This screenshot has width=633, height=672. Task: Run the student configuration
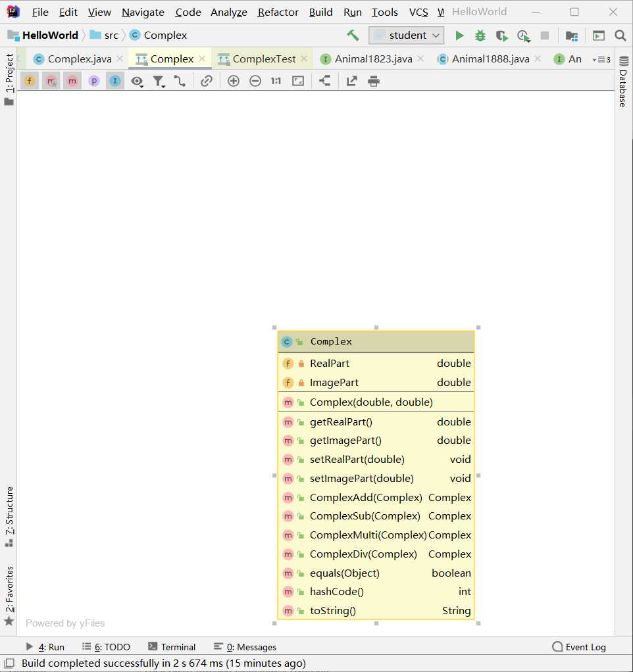(459, 35)
